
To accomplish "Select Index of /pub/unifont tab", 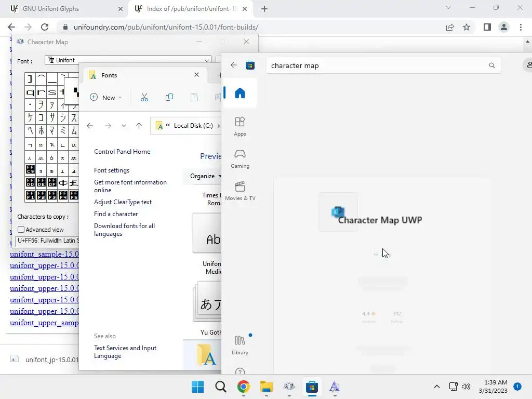I will click(192, 9).
